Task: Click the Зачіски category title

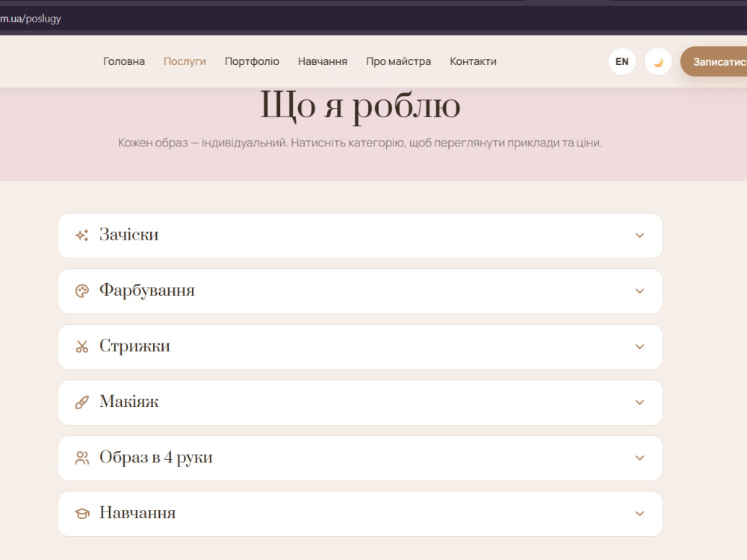Action: coord(128,234)
